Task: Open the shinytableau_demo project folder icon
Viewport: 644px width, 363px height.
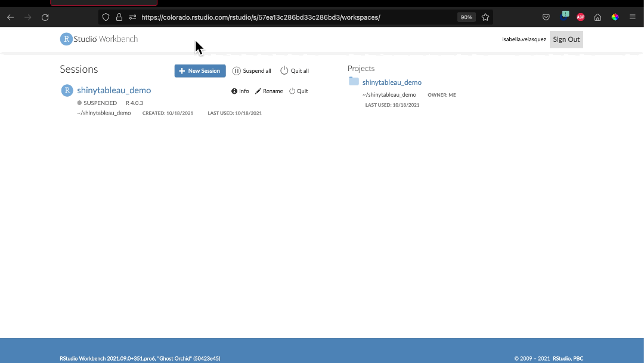Action: tap(354, 82)
